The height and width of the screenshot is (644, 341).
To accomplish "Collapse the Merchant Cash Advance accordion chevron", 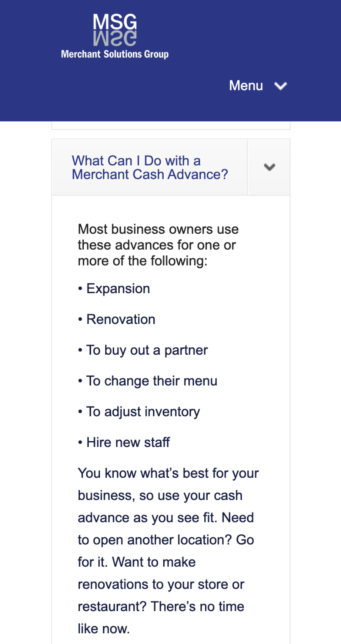I will 269,167.
